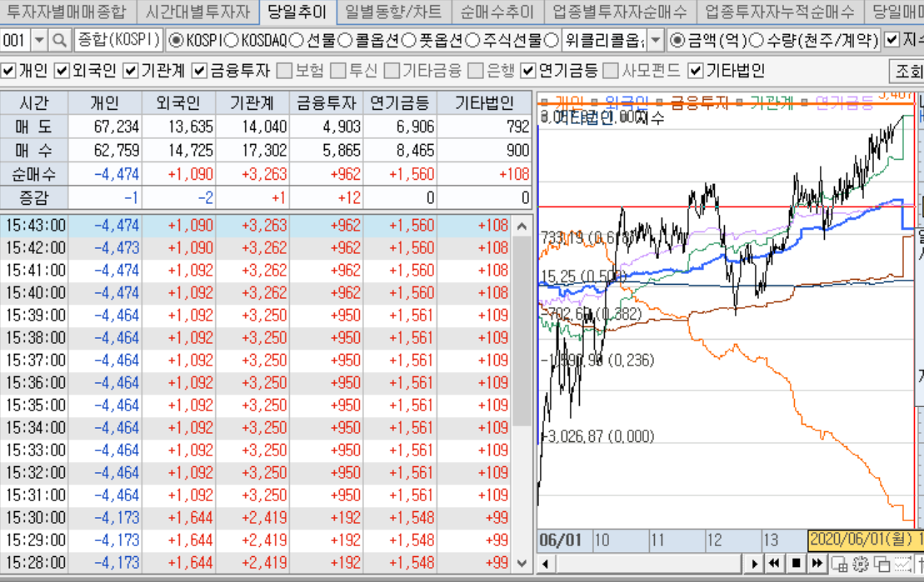The height and width of the screenshot is (582, 924).
Task: Click the dotted line-range chart icon
Action: pos(902,564)
